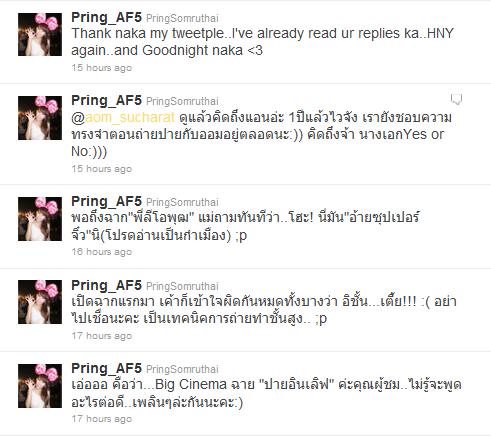
Task: Click Pring_AF5 username on the Big Cinema tweet
Action: (x=107, y=368)
